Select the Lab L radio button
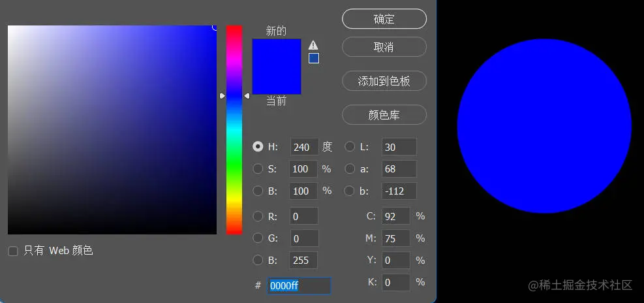 point(350,147)
